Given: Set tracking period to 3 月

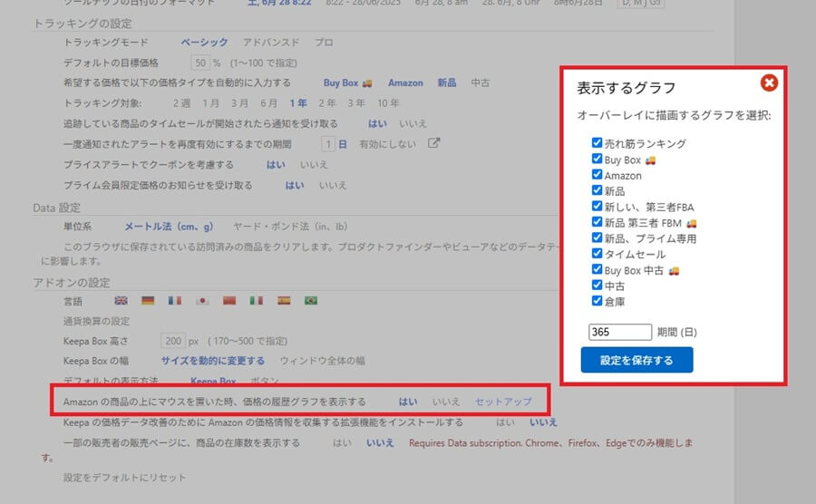Looking at the screenshot, I should (x=240, y=103).
